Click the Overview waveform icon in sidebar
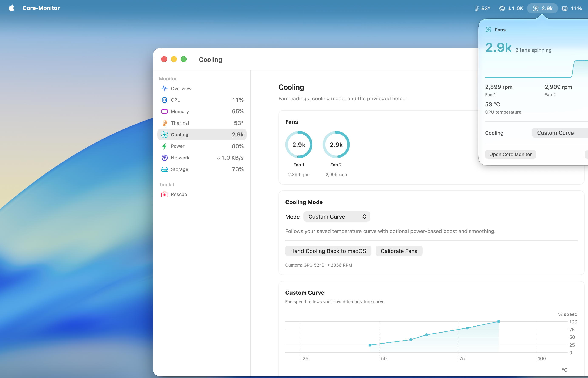This screenshot has width=588, height=378. pos(164,88)
